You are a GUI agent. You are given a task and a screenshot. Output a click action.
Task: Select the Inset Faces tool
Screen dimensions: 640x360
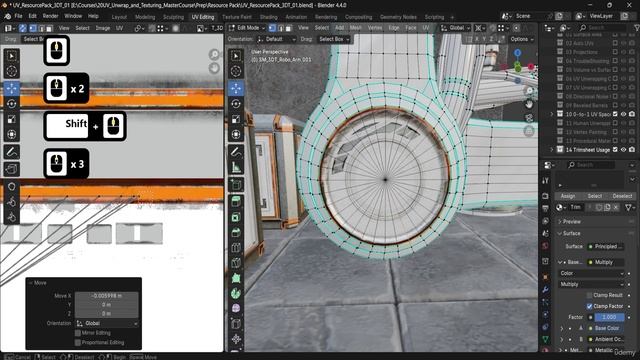pos(236,217)
